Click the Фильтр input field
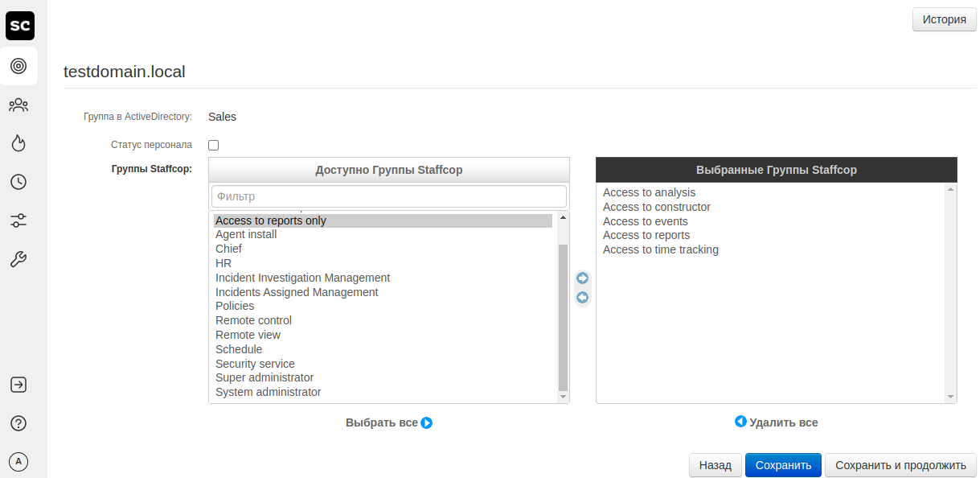The height and width of the screenshot is (478, 980). (x=389, y=196)
